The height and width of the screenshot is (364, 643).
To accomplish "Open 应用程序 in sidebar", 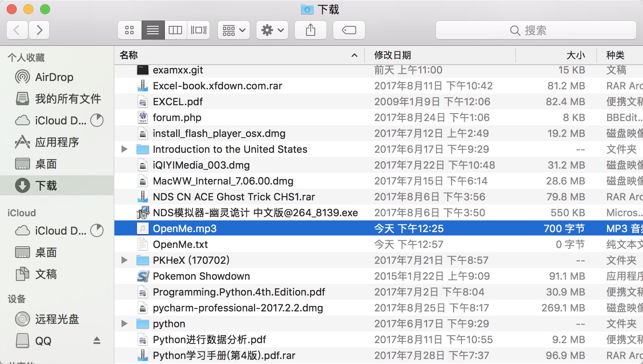I will tap(57, 142).
